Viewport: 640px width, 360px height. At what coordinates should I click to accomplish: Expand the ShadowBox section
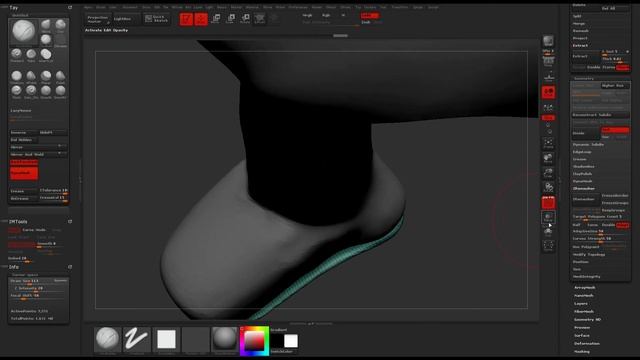tap(584, 167)
